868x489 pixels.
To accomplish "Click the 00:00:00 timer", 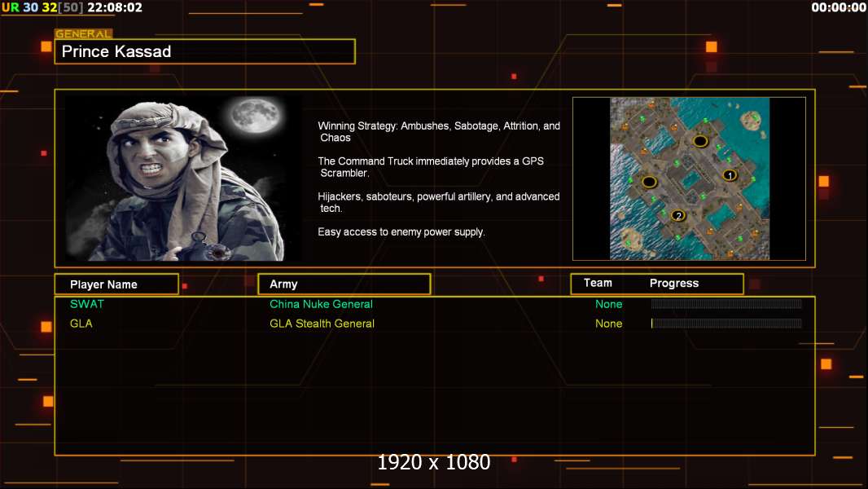I will [838, 7].
